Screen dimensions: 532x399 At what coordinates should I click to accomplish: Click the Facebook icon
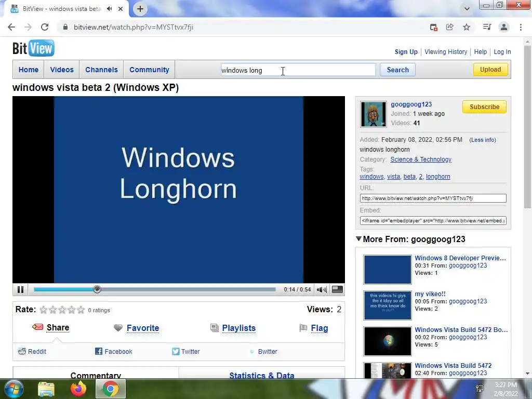(98, 352)
